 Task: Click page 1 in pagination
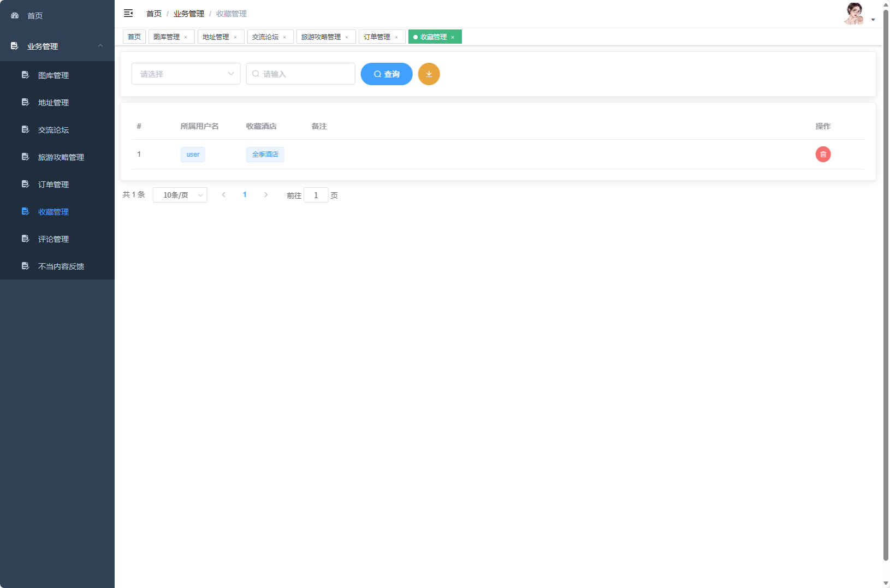point(245,194)
